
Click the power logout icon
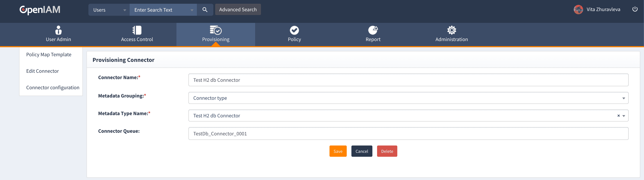(635, 9)
